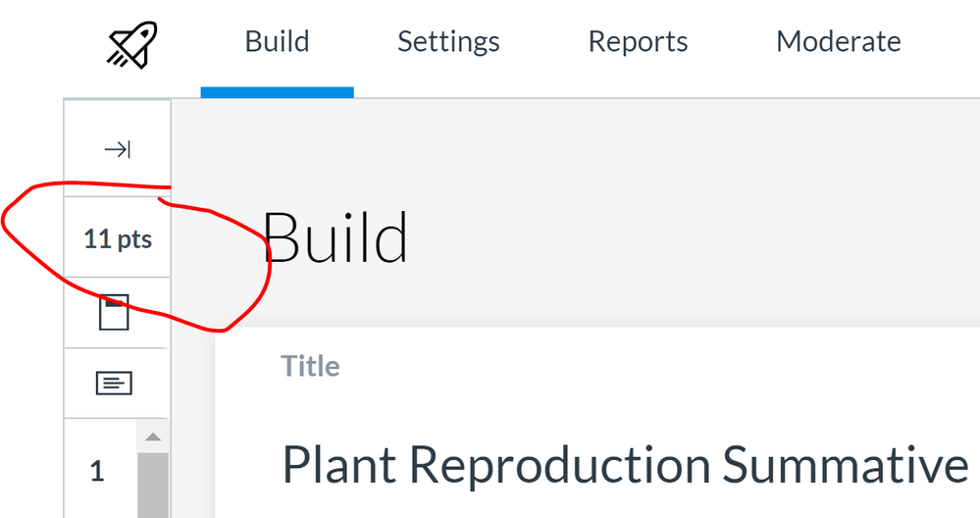Expand the sidebar with the arrow icon

[x=118, y=149]
